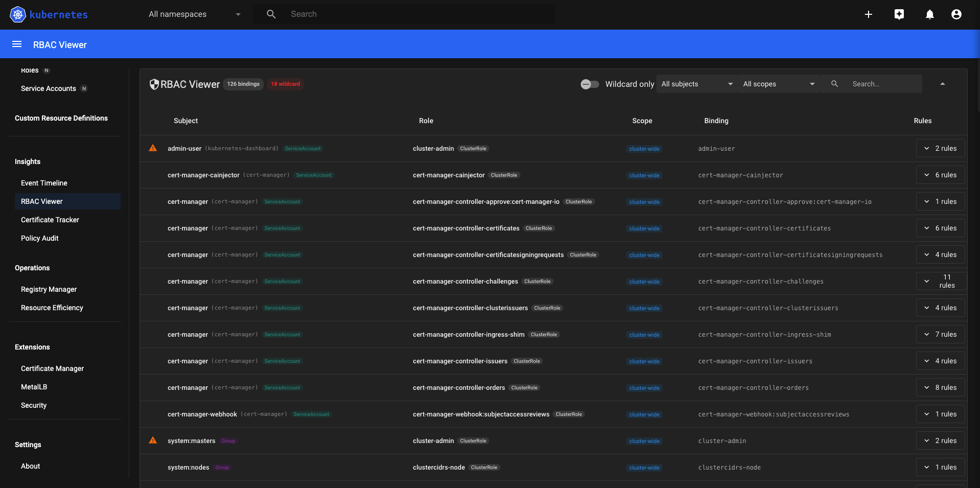Image resolution: width=980 pixels, height=488 pixels.
Task: Click the Extensions section heading
Action: coord(32,347)
